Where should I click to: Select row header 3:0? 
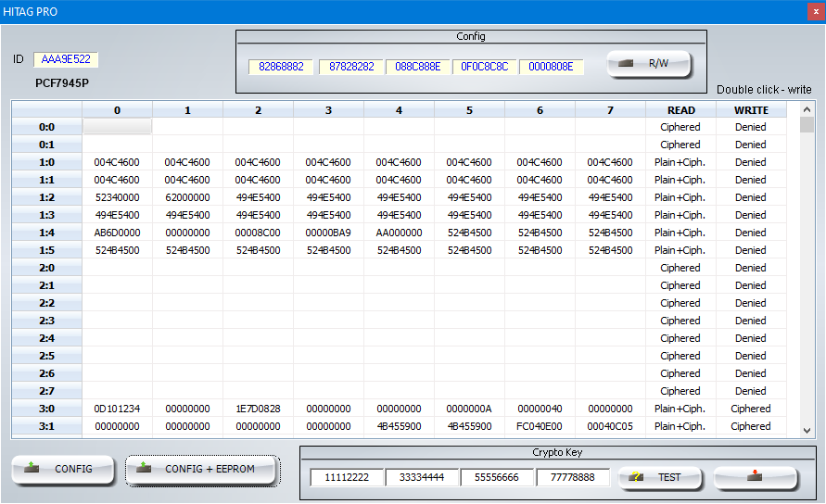click(47, 409)
